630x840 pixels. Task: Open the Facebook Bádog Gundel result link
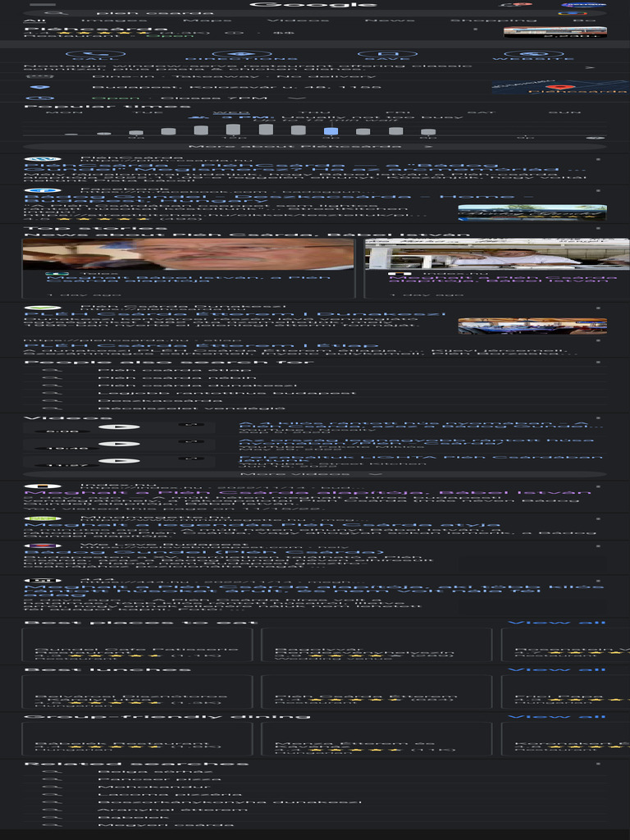click(279, 199)
